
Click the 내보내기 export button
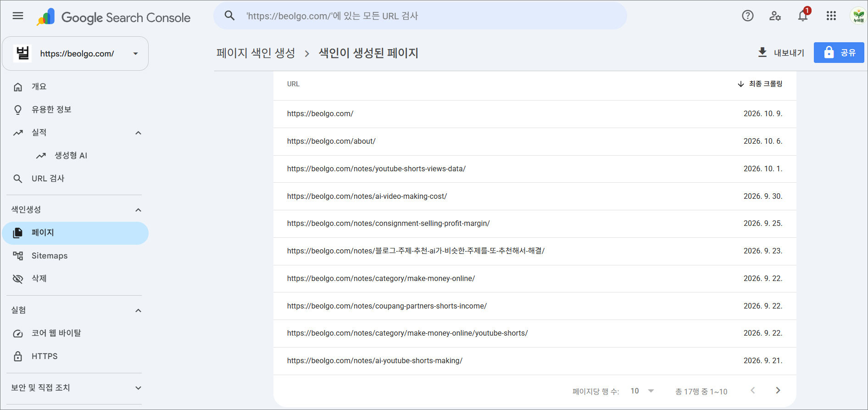tap(781, 53)
